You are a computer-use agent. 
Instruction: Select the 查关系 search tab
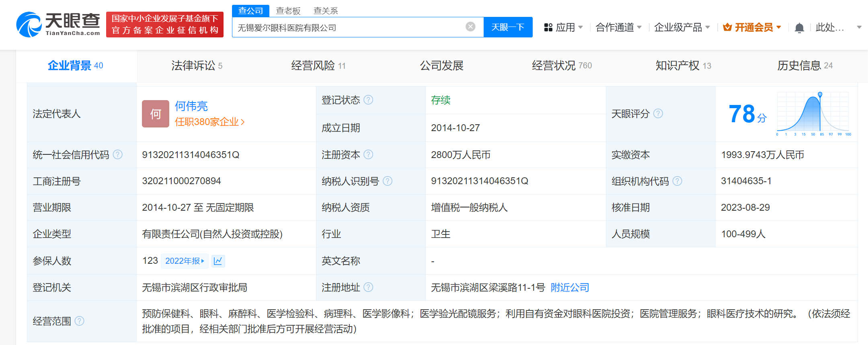(x=326, y=11)
